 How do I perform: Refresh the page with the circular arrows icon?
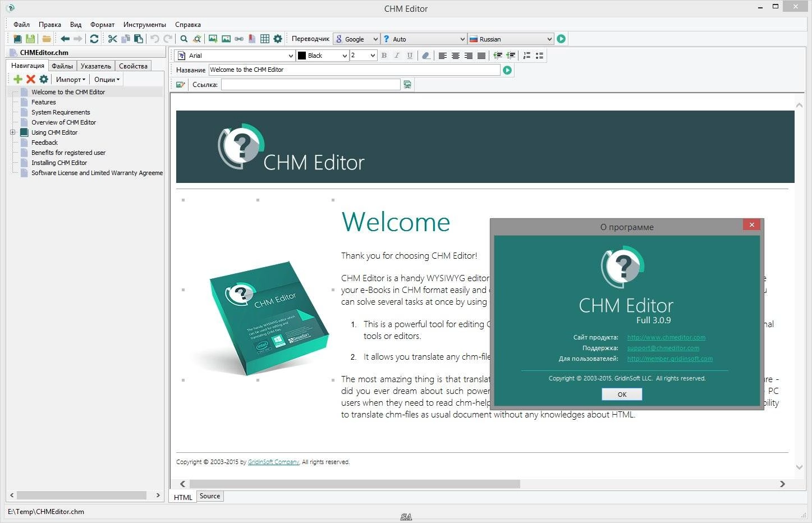[x=94, y=39]
